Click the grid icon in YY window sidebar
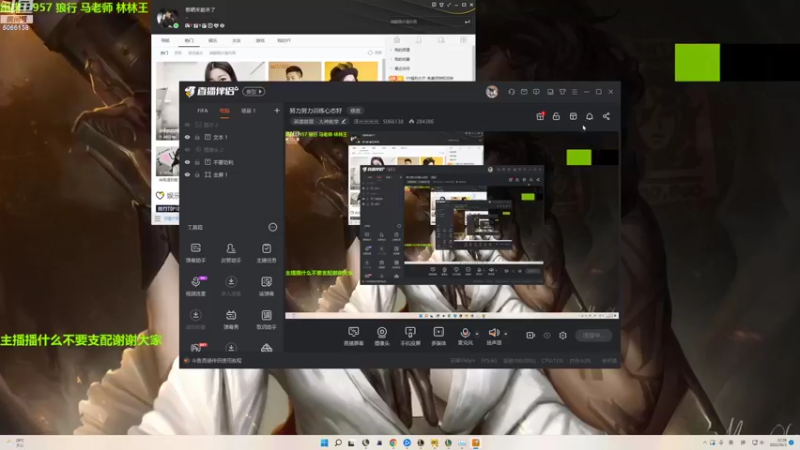This screenshot has width=800, height=450. point(463,40)
